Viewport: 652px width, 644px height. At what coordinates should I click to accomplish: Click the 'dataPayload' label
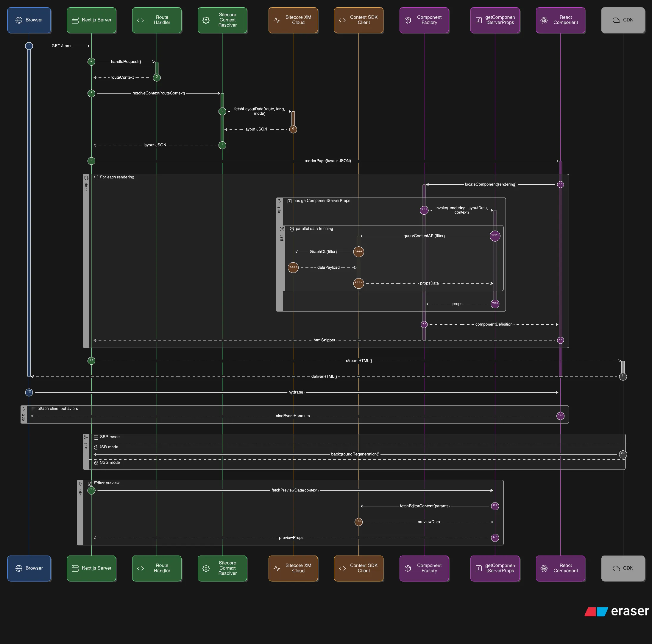point(328,267)
